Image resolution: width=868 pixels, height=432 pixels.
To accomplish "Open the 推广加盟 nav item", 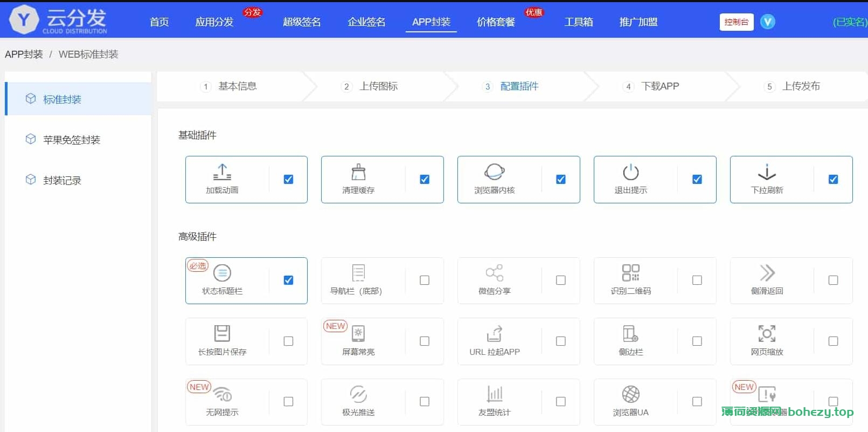I will coord(638,22).
